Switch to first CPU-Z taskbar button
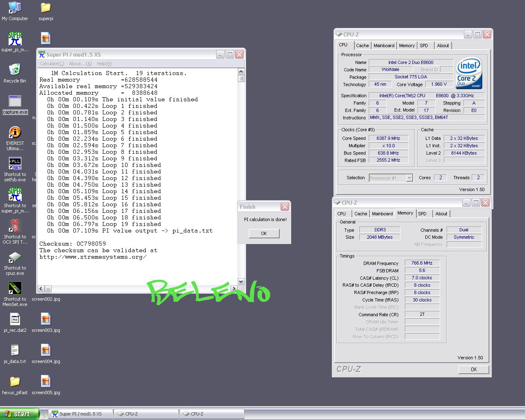The height and width of the screenshot is (420, 525). coord(146,414)
